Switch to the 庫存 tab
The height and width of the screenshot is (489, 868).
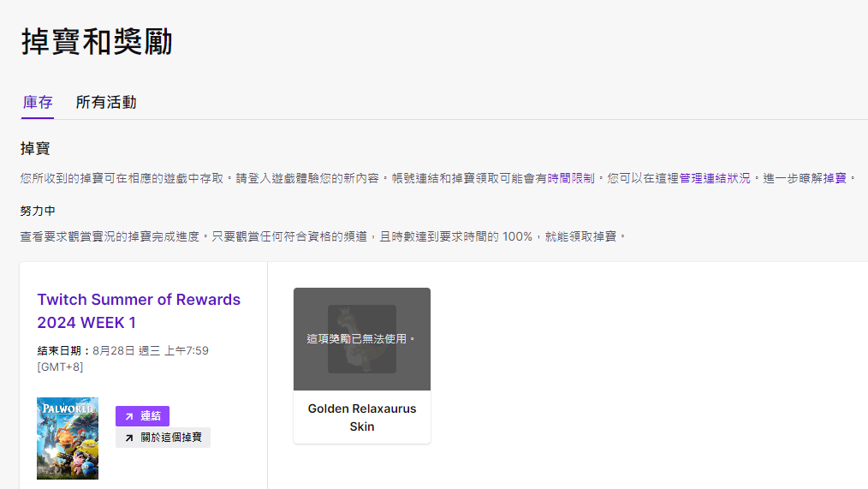pos(38,103)
